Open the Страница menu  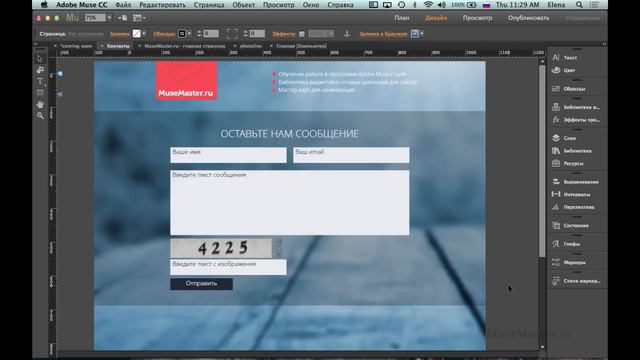click(209, 5)
